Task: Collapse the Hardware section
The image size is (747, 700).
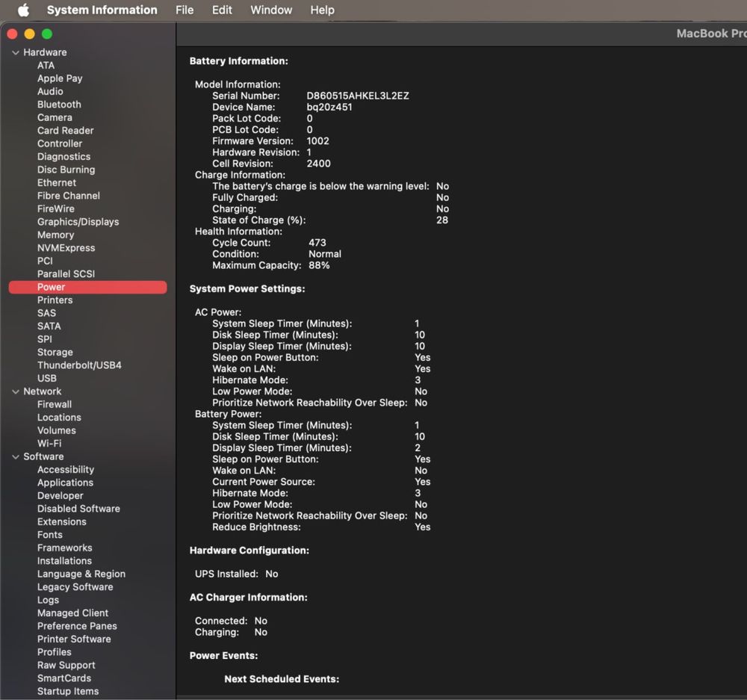Action: 16,52
